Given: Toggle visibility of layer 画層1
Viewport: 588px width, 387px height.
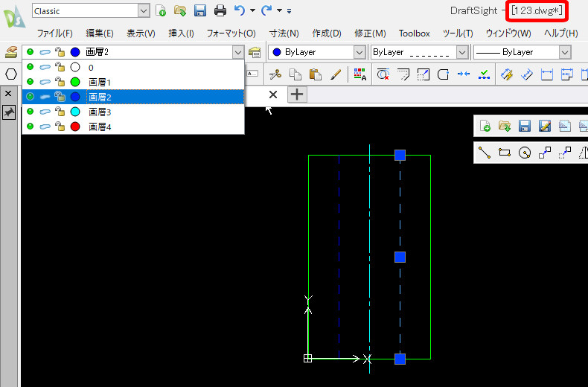Looking at the screenshot, I should (x=31, y=82).
